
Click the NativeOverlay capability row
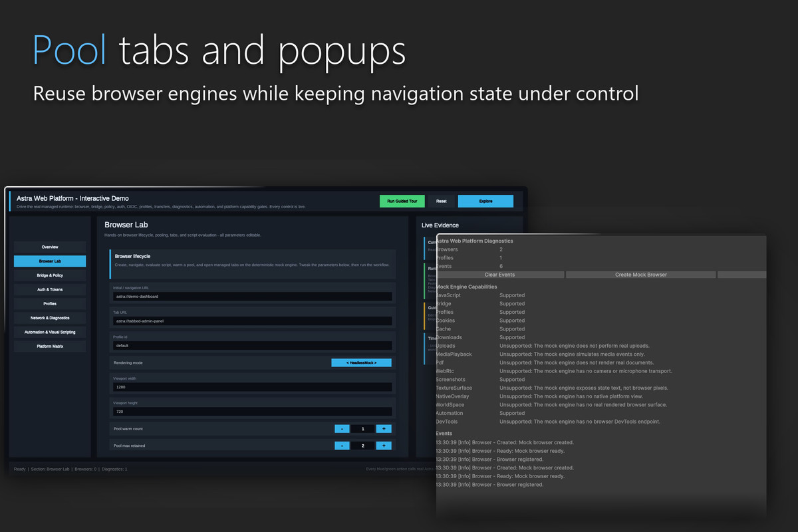[601, 396]
